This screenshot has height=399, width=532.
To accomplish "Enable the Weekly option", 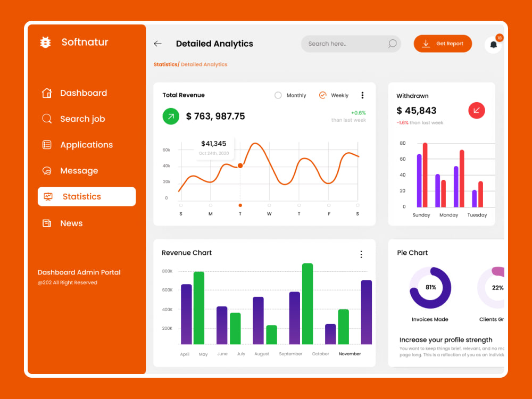I will (x=323, y=95).
